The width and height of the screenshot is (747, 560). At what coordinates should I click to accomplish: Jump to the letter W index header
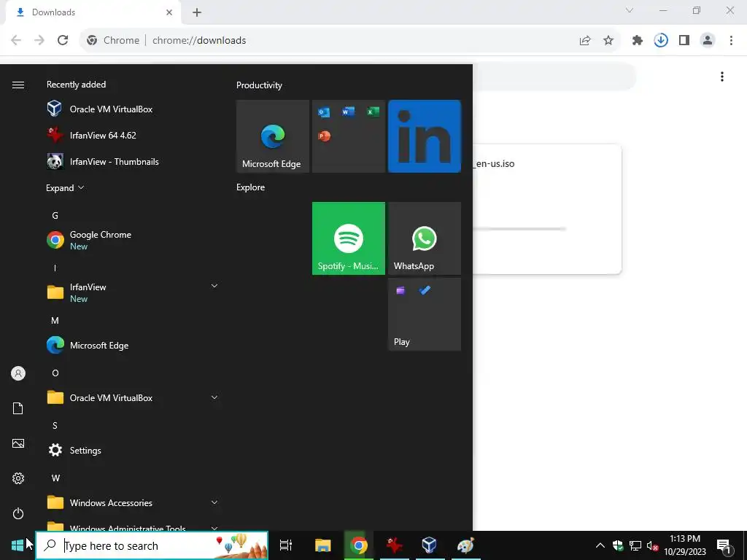[55, 478]
